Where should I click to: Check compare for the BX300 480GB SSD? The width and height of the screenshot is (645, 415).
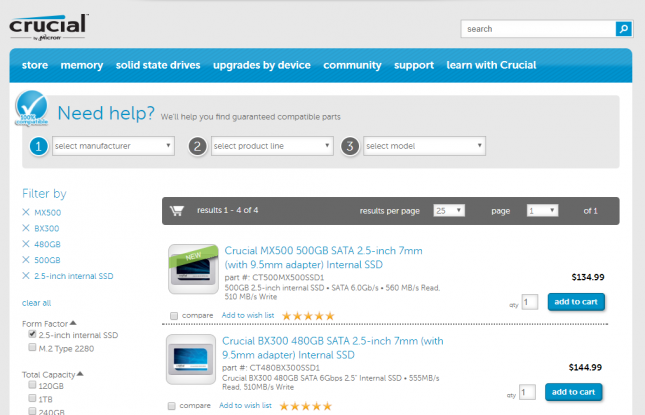click(x=172, y=406)
